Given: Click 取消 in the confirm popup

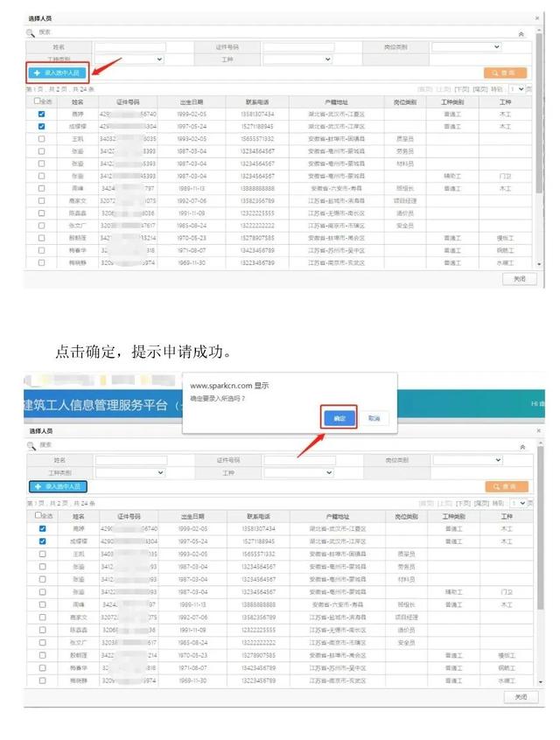Looking at the screenshot, I should pos(373,419).
